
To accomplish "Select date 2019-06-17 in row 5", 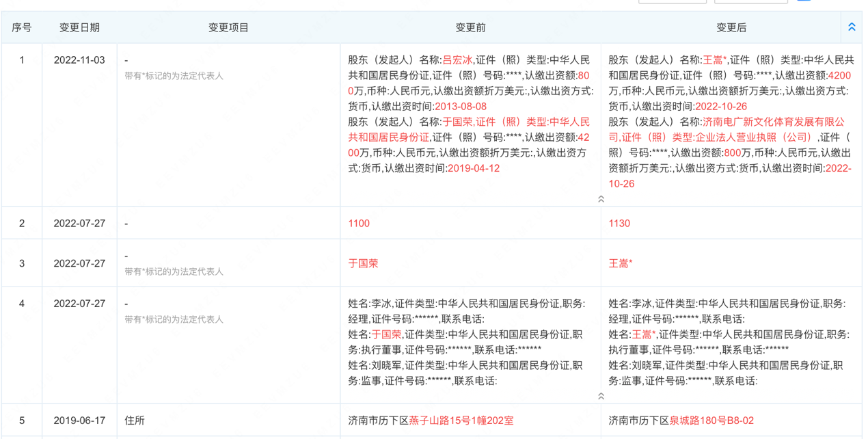I will (79, 421).
